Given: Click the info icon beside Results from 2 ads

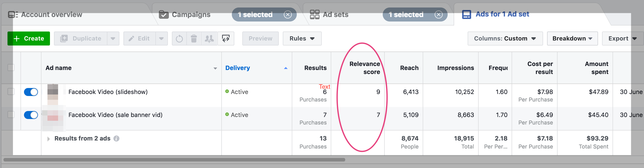Looking at the screenshot, I should pos(116,138).
